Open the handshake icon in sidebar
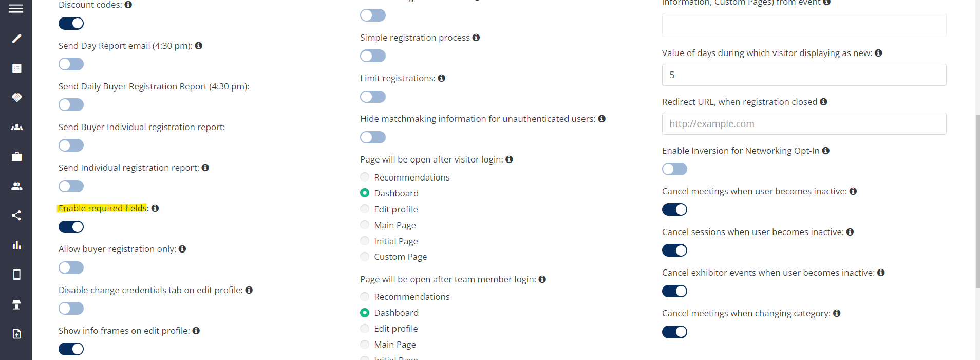The image size is (980, 360). pyautogui.click(x=16, y=97)
